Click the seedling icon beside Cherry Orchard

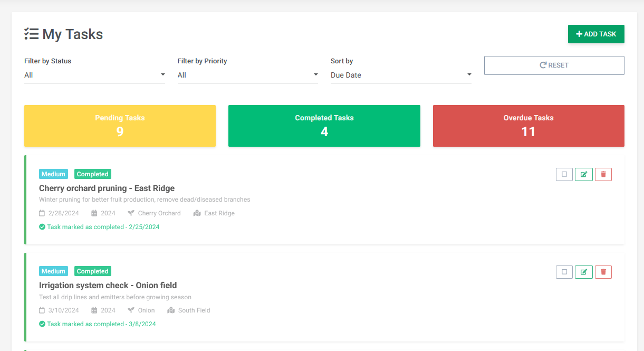pyautogui.click(x=131, y=213)
